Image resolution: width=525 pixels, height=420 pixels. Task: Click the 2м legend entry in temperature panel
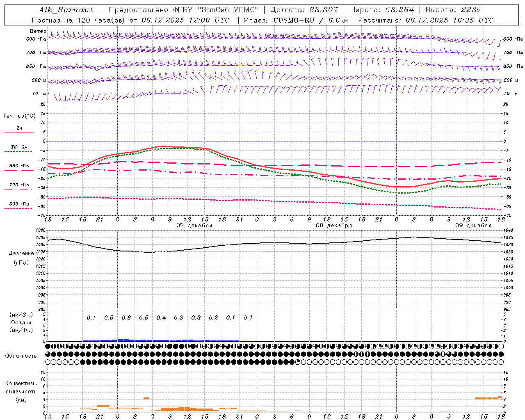click(x=19, y=128)
